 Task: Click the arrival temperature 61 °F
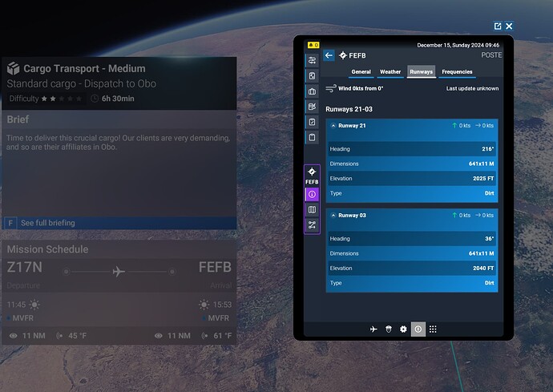click(x=222, y=336)
